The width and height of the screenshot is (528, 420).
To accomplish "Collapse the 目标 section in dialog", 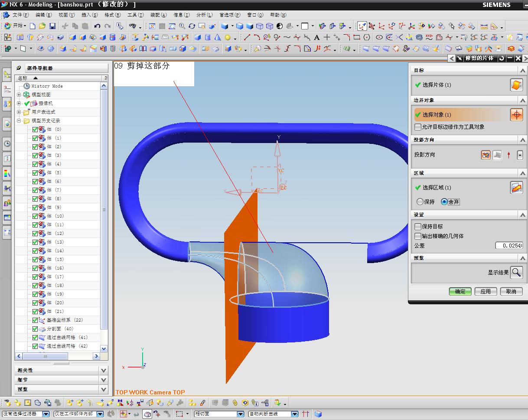I will pyautogui.click(x=523, y=70).
